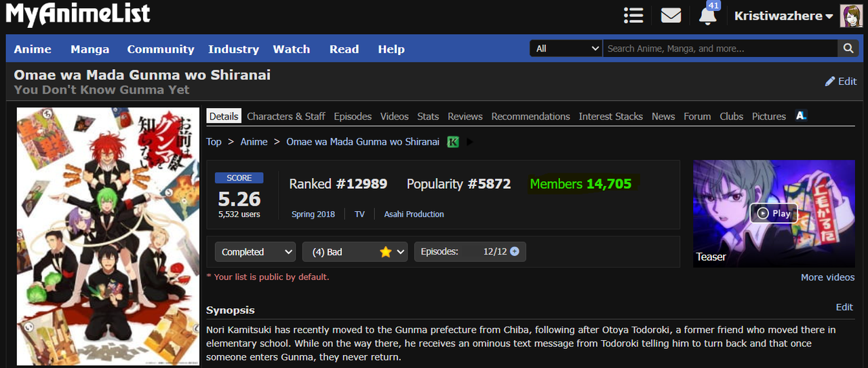The width and height of the screenshot is (868, 368).
Task: Click More videos link
Action: [x=828, y=277]
